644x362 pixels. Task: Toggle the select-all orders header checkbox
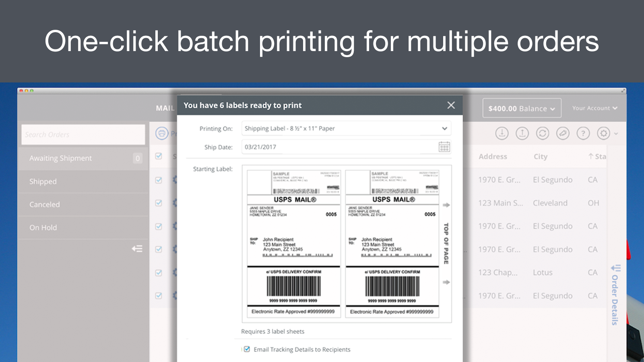(159, 156)
